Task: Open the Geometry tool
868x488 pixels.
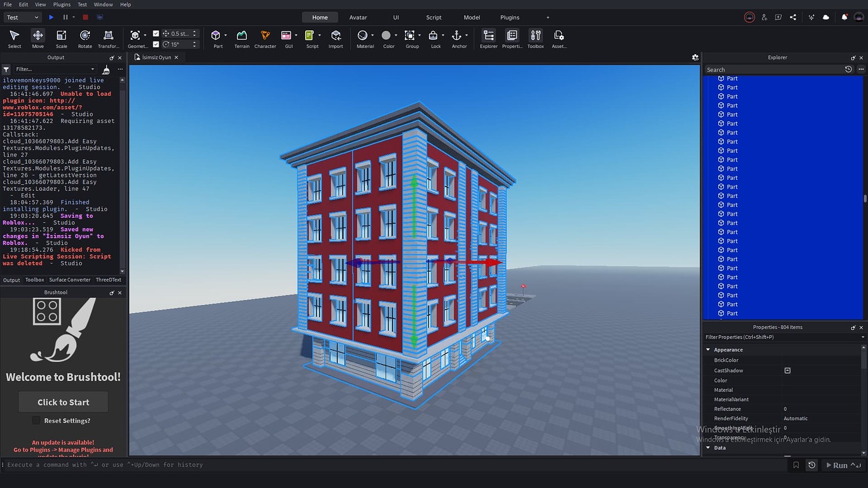Action: coord(135,39)
